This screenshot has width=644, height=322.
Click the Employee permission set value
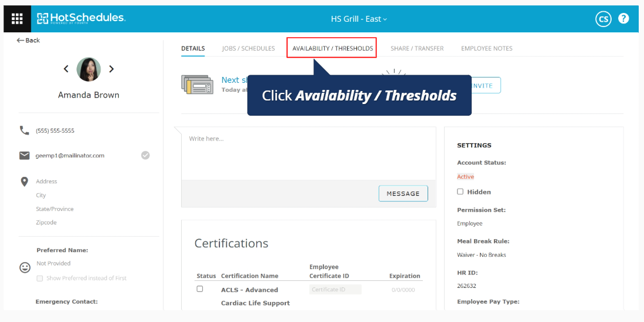click(469, 223)
